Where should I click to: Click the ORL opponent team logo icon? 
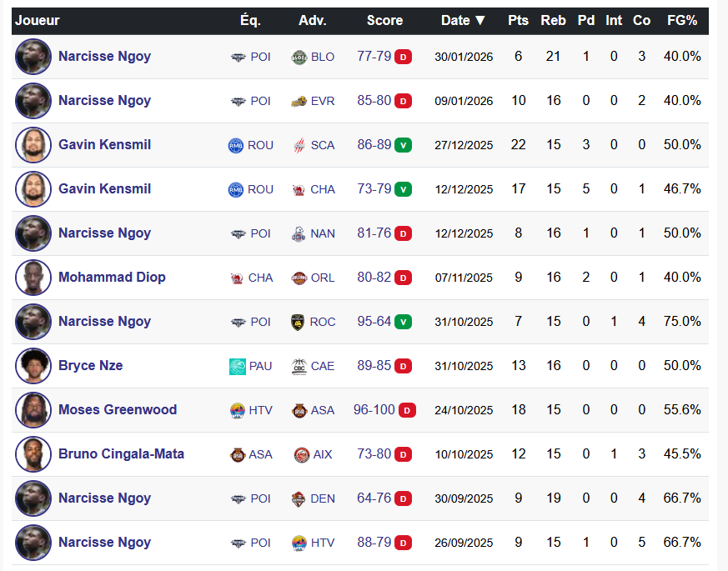[x=299, y=278]
